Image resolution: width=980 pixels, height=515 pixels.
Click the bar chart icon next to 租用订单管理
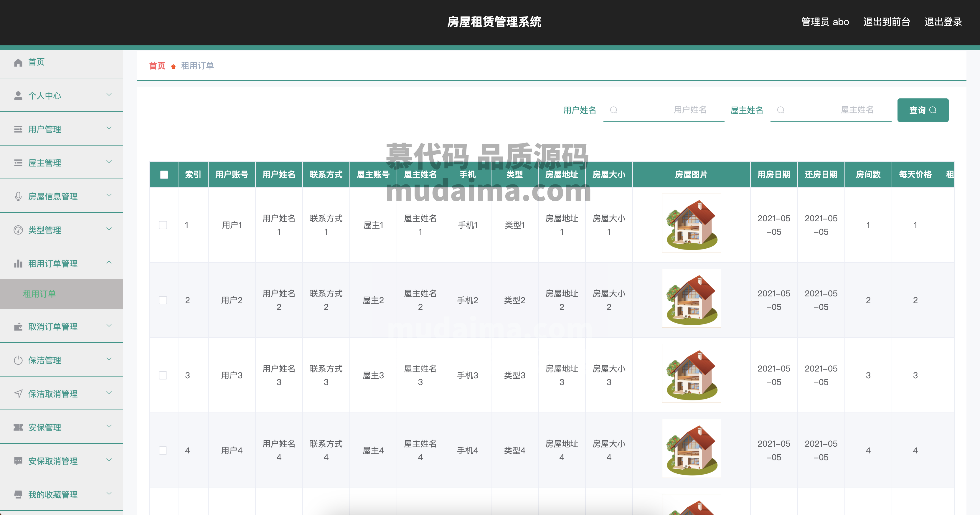(18, 263)
